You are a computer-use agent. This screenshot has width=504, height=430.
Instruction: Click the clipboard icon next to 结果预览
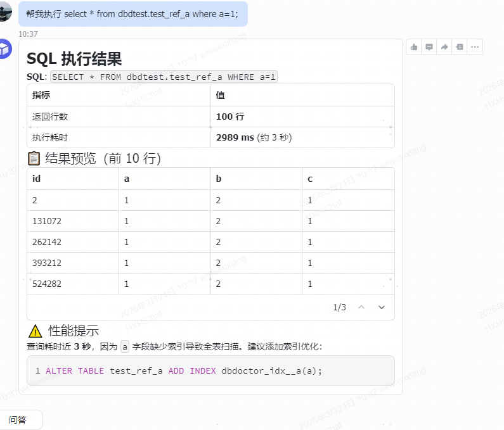pos(34,158)
